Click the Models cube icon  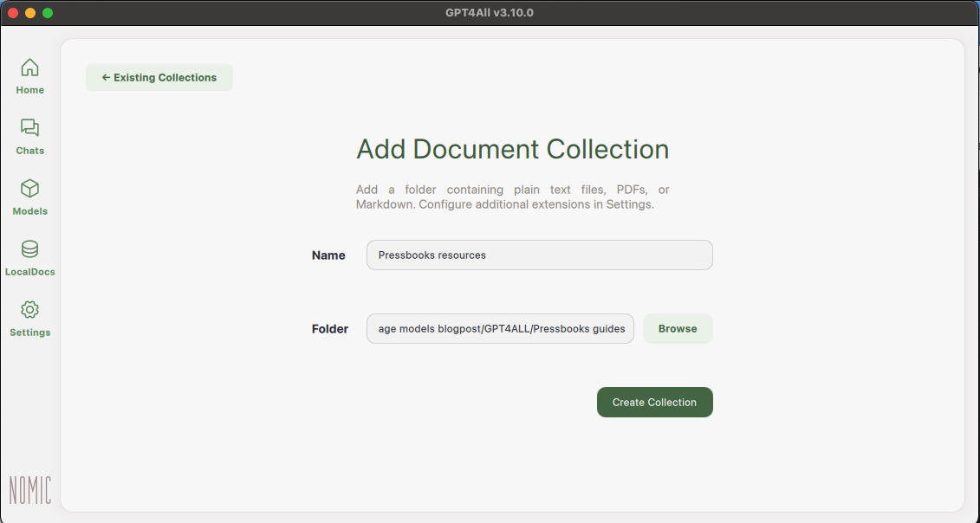pos(29,189)
